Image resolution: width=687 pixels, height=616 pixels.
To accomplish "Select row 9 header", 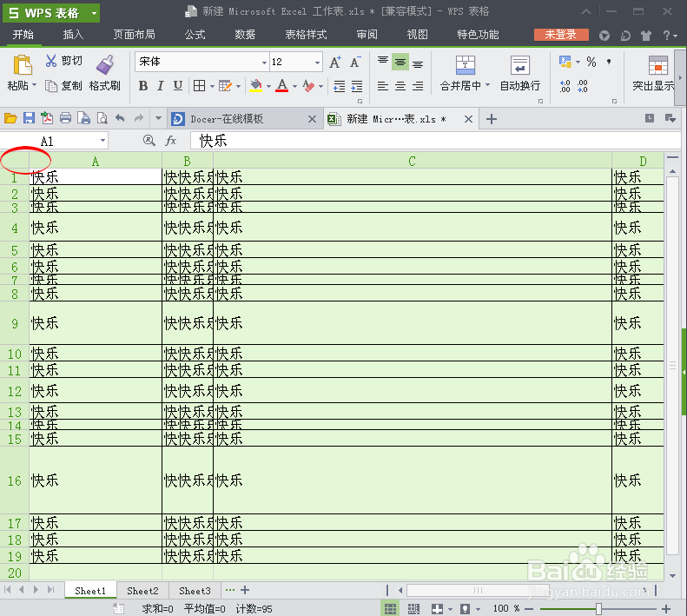I will [x=15, y=323].
